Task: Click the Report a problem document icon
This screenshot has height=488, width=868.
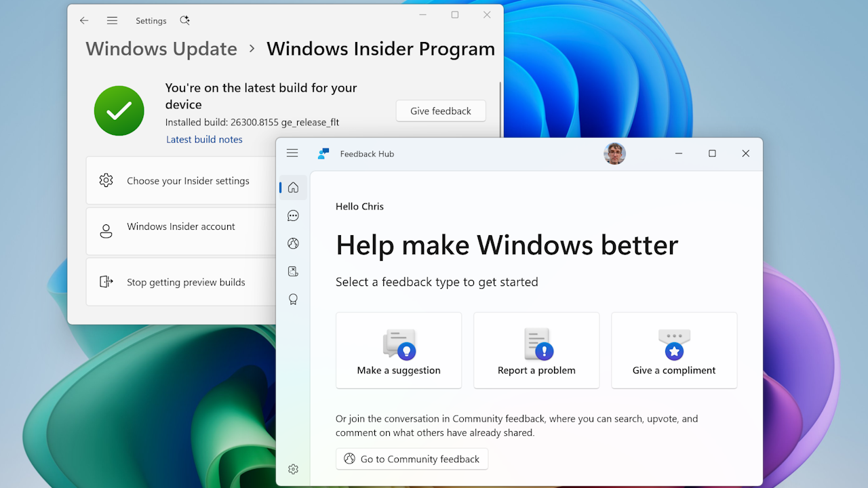Action: [538, 344]
